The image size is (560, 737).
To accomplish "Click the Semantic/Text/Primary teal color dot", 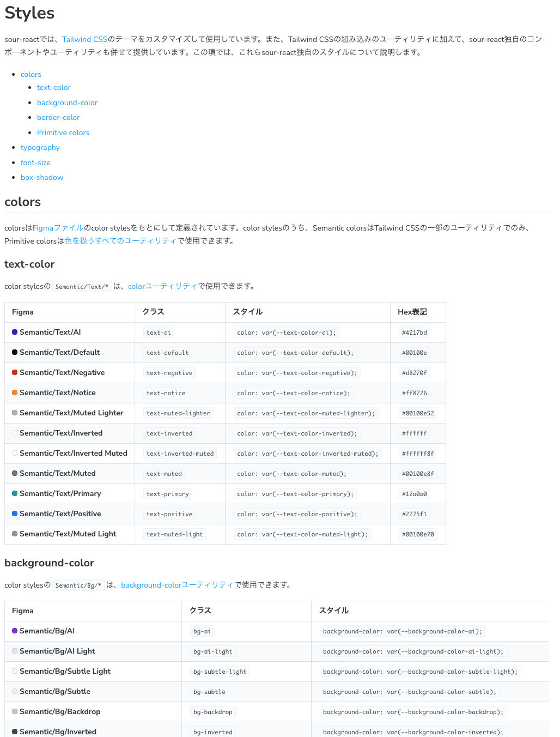I will (x=15, y=493).
